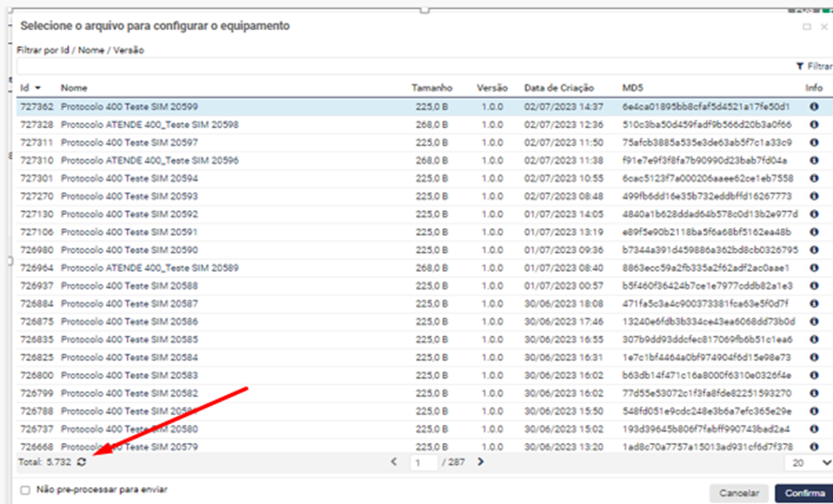Sort by the Id column header arrow
Image resolution: width=833 pixels, height=504 pixels.
(39, 88)
